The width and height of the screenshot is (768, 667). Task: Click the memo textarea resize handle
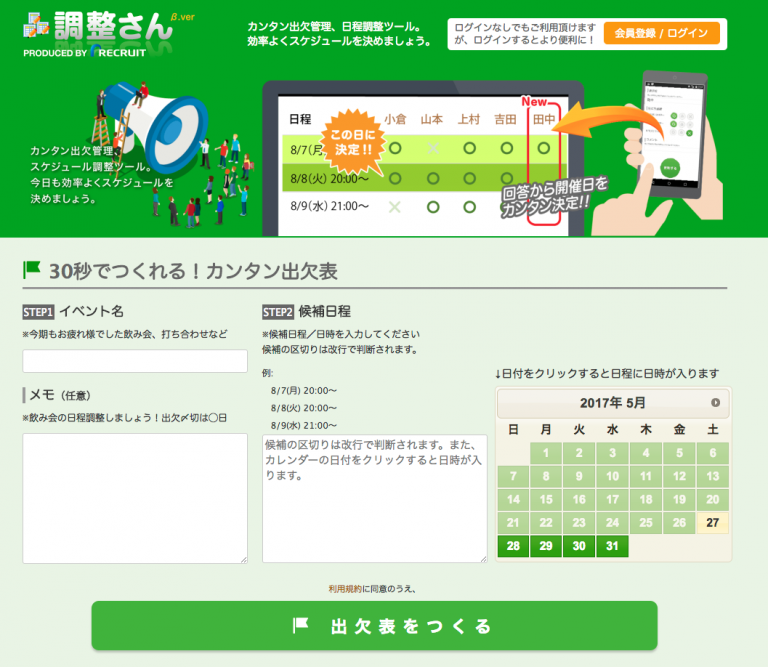tap(244, 560)
